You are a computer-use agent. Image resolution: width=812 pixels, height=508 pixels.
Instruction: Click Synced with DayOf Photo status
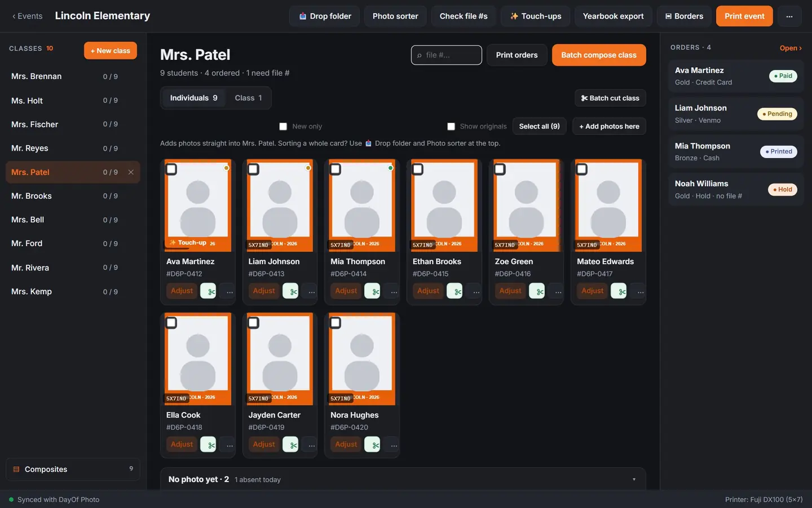pos(54,500)
